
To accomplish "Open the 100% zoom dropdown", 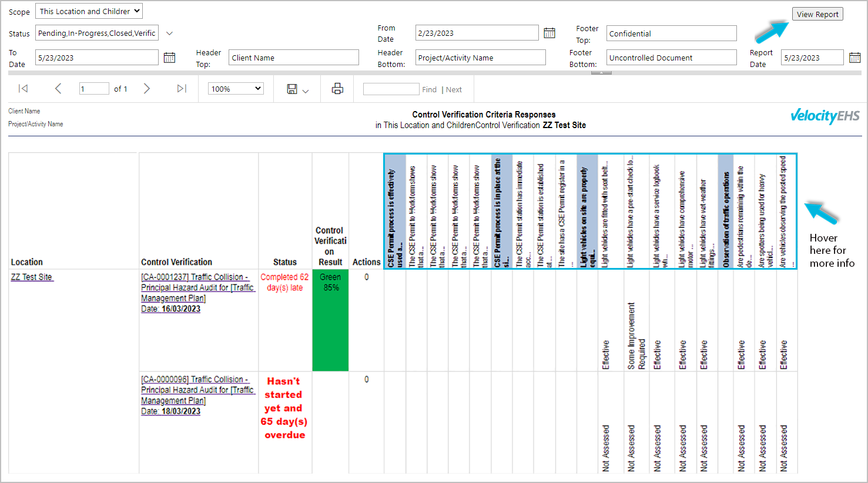I will pyautogui.click(x=236, y=89).
